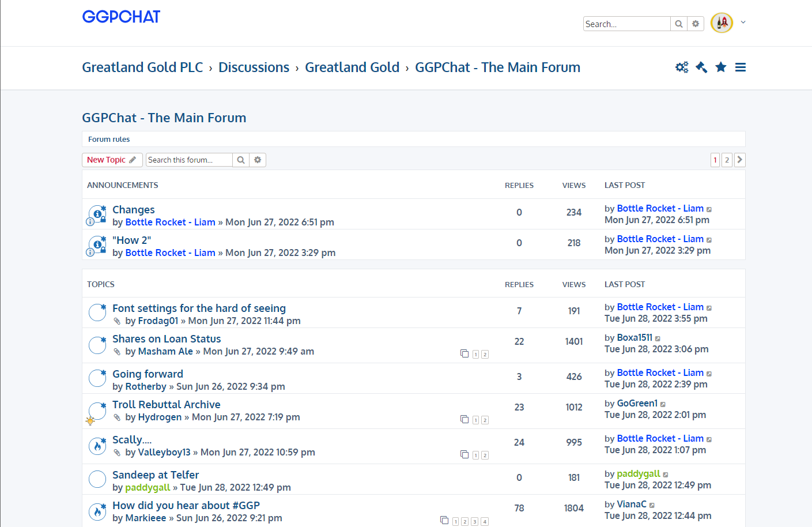Jump to last post of "How 2"
Screen dimensions: 812x527
709,240
